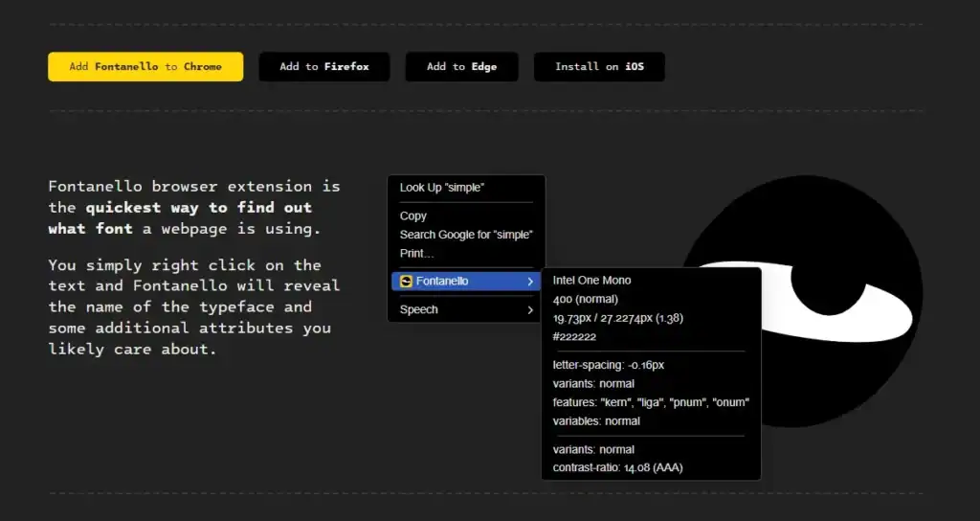
Task: Click the Intel One Mono font name
Action: point(591,281)
